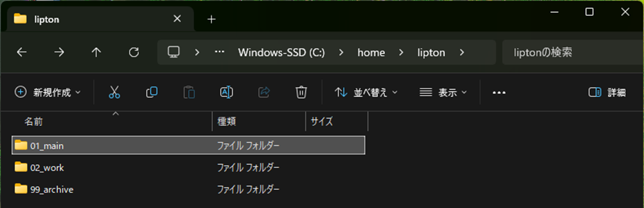The height and width of the screenshot is (208, 644).
Task: Navigate up one folder level
Action: [x=96, y=52]
